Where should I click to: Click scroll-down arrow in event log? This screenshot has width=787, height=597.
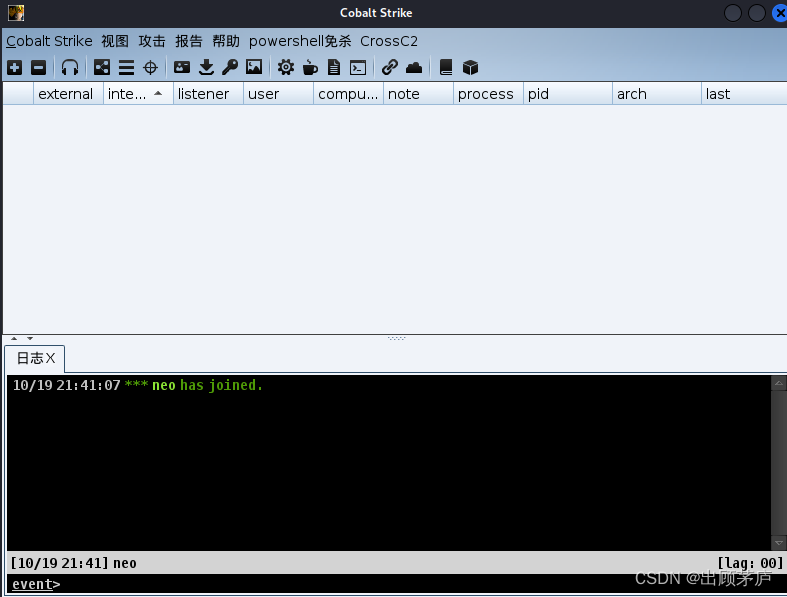[x=778, y=543]
